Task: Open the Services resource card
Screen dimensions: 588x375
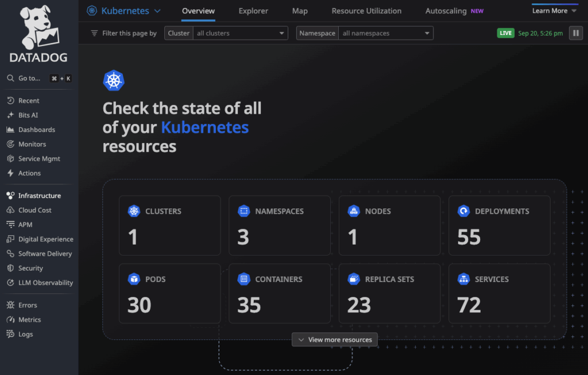Action: [x=499, y=293]
